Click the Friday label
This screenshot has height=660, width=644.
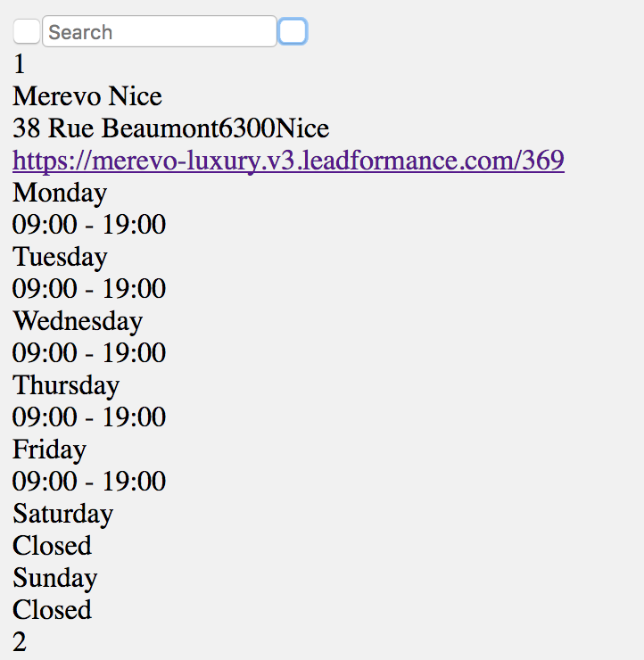[49, 450]
